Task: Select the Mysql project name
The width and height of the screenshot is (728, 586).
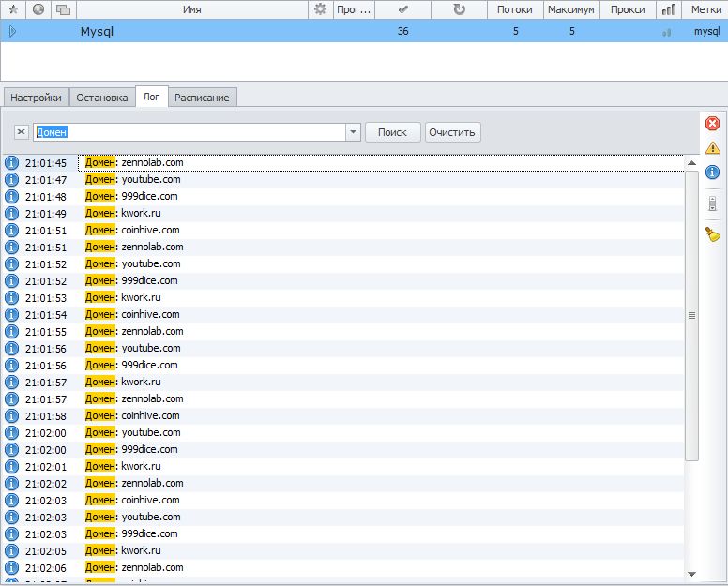Action: tap(97, 31)
